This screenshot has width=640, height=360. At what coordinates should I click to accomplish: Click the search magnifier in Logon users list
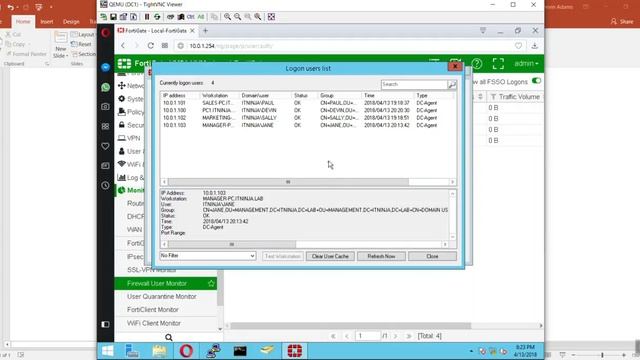coord(452,84)
